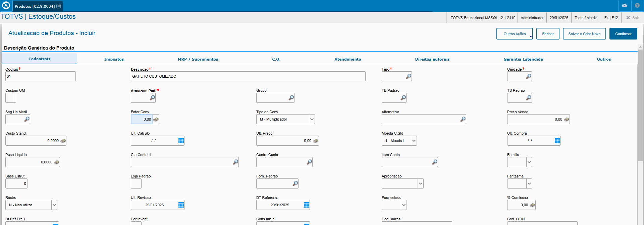Image resolution: width=644 pixels, height=225 pixels.
Task: Click the Descricao input field
Action: coord(248,76)
